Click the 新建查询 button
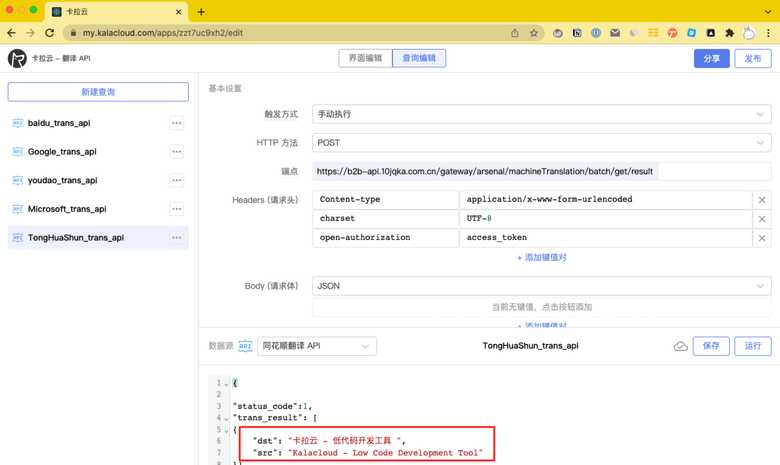 [x=98, y=92]
